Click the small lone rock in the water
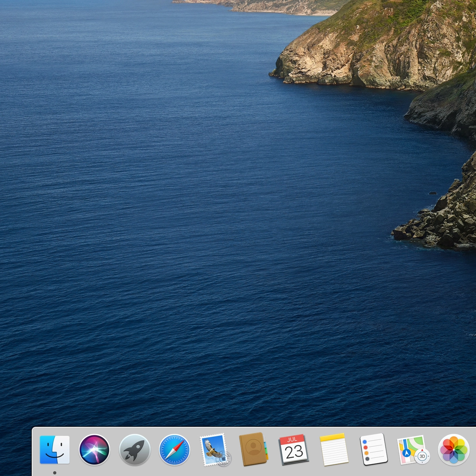Screen dimensions: 476x476 click(x=433, y=193)
